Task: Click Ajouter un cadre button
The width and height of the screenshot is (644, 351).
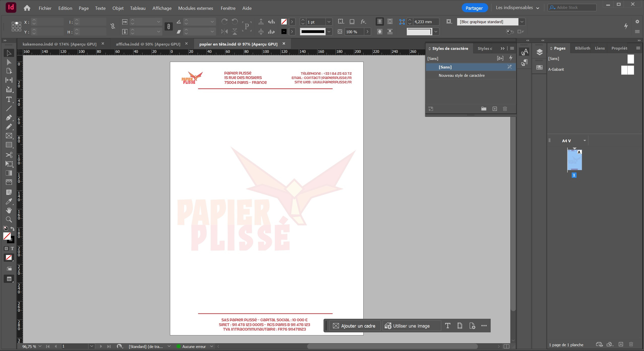Action: [x=355, y=326]
